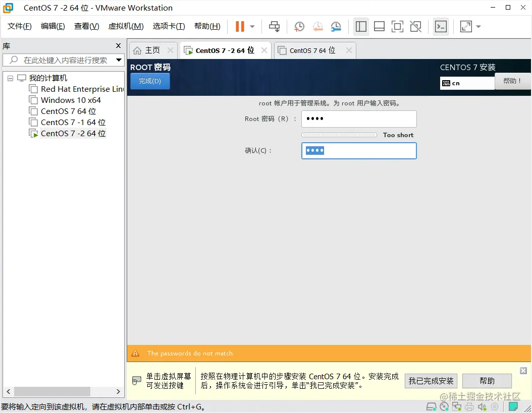Take a snapshot of this virtual machine
The image size is (532, 413).
(x=299, y=26)
